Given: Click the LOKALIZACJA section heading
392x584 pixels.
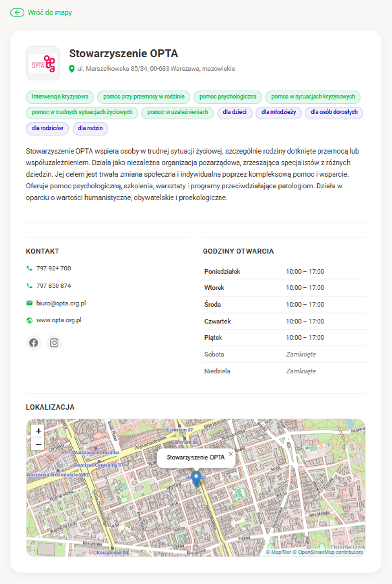Looking at the screenshot, I should click(50, 407).
